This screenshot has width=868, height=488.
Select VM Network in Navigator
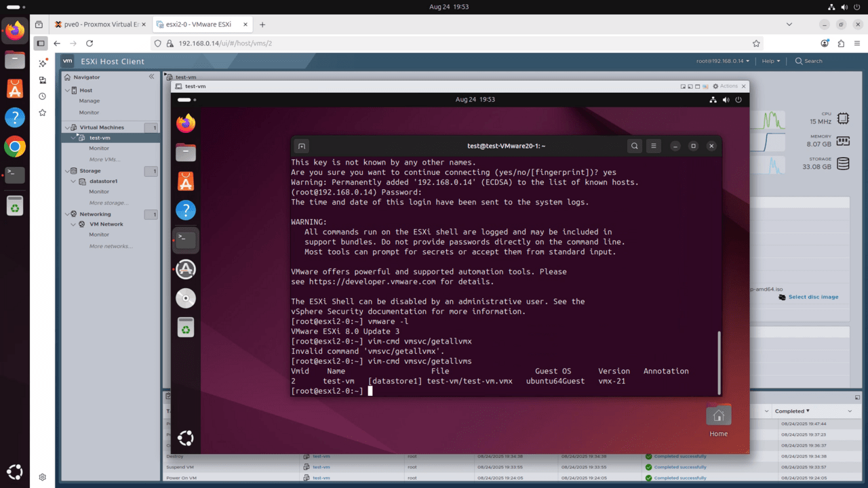click(x=106, y=224)
